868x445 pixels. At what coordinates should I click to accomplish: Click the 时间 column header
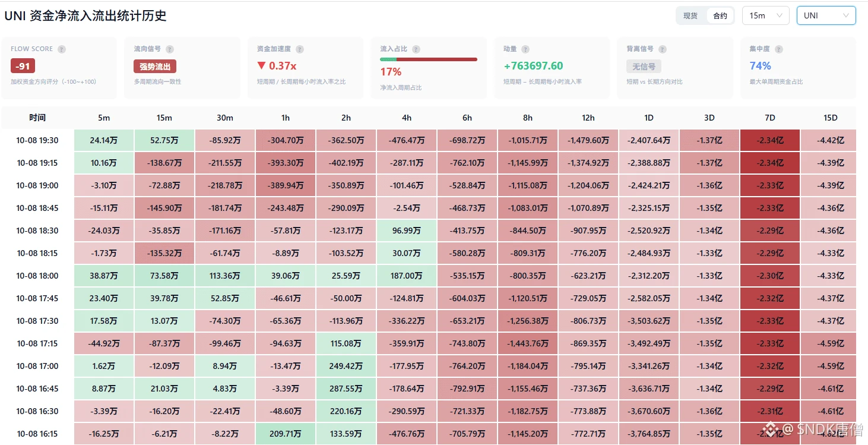tap(37, 118)
